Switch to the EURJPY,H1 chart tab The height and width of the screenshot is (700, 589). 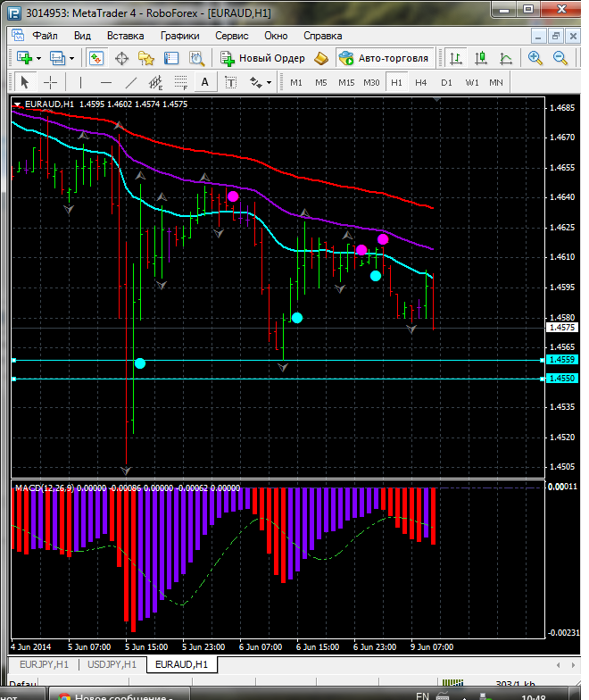[x=45, y=664]
